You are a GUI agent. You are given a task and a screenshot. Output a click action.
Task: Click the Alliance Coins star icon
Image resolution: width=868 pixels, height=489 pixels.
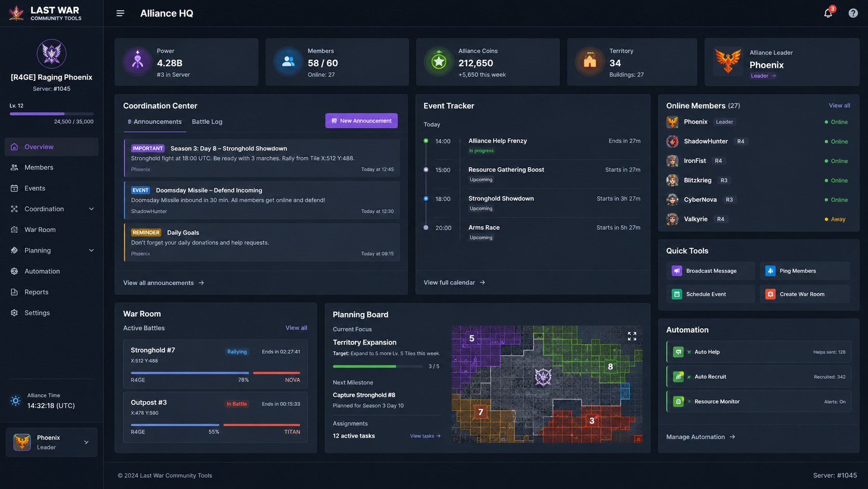pos(439,62)
